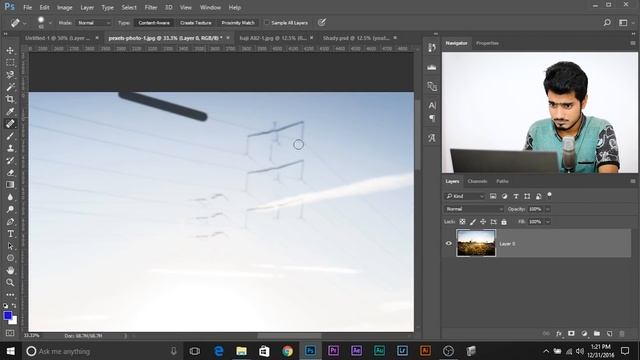Select the Rectangular Marquee tool
Viewport: 640px width, 360px height.
(10, 63)
